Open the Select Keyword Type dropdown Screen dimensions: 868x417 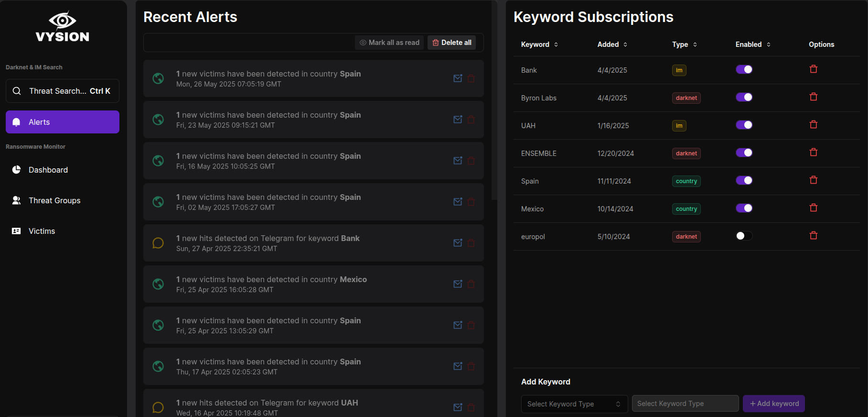574,404
